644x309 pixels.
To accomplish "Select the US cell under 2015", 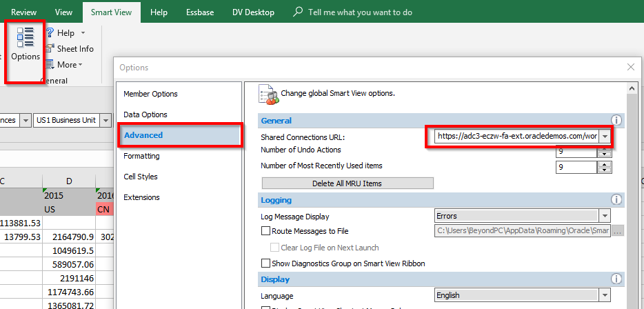I will click(68, 209).
